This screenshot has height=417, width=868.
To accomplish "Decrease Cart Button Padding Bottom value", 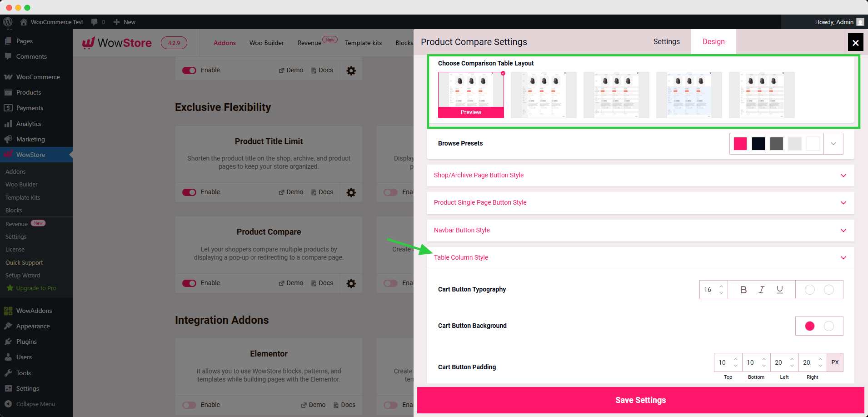I will pos(764,366).
